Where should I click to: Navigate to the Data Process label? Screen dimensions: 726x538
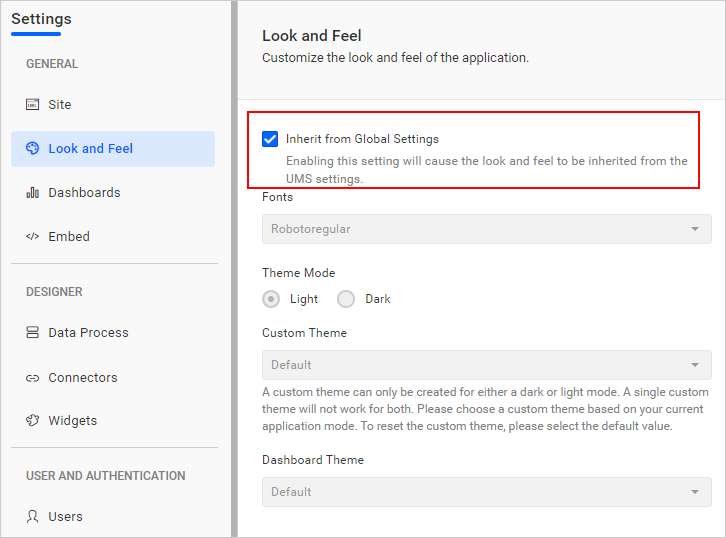coord(88,333)
